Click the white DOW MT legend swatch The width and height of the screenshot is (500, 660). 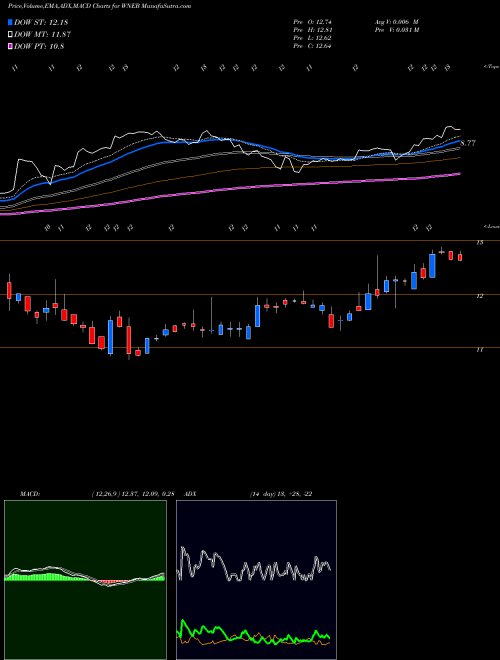pyautogui.click(x=10, y=34)
